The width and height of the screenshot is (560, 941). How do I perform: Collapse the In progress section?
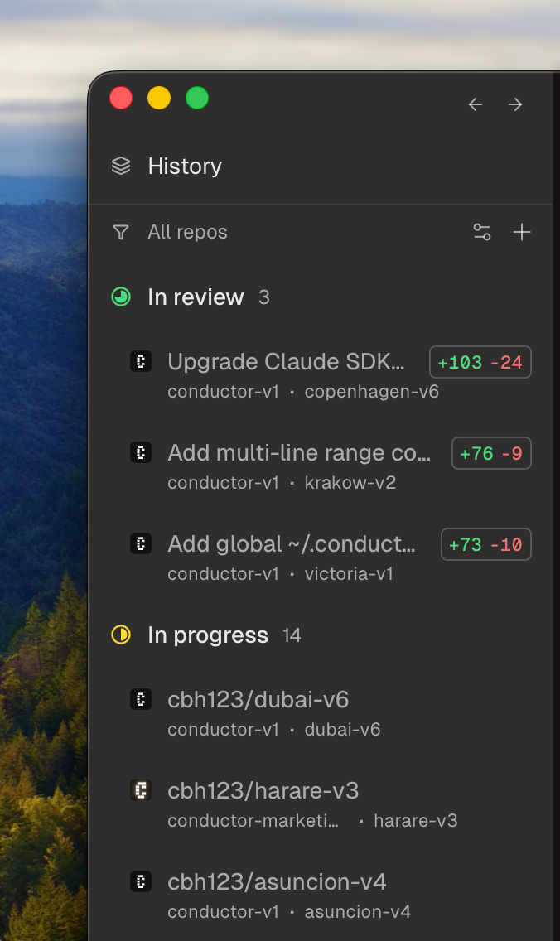tap(208, 635)
